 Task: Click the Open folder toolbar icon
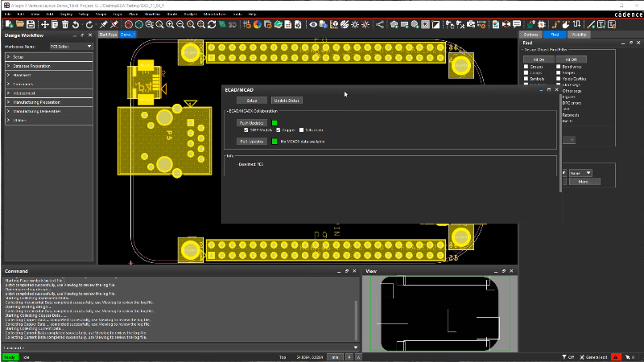[19, 24]
